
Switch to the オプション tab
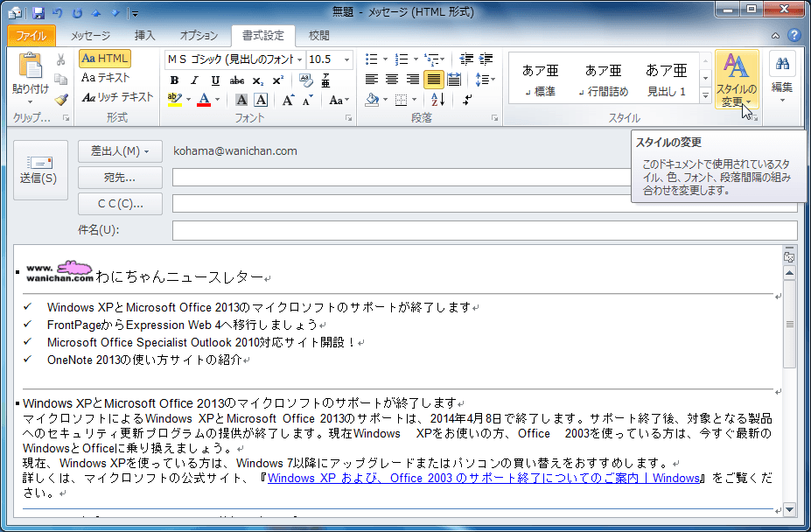(x=199, y=36)
